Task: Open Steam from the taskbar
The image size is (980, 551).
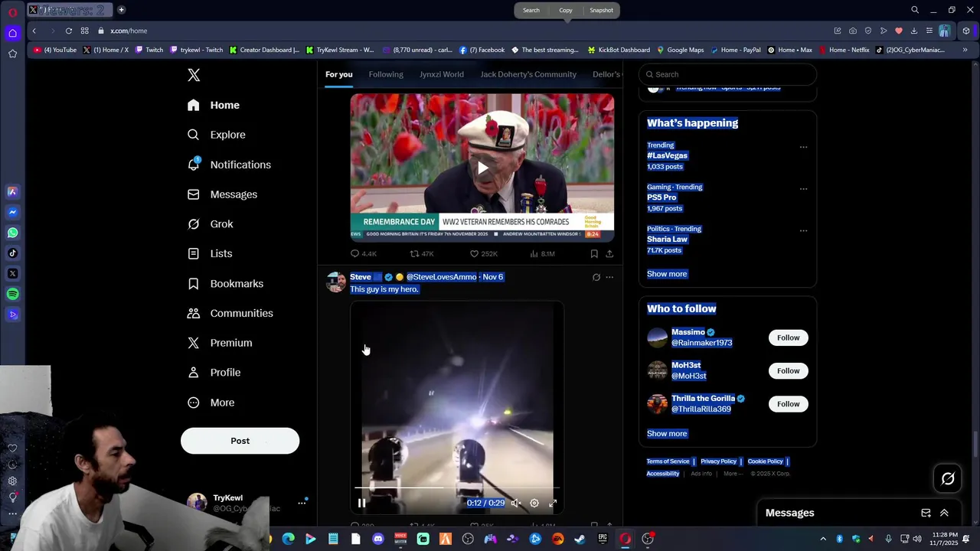Action: pos(580,539)
